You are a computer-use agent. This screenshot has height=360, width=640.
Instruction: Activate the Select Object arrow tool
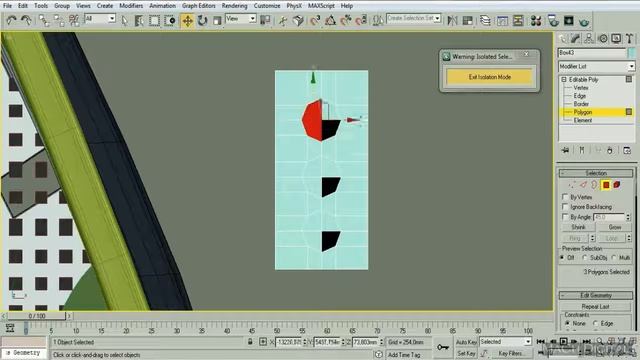[x=124, y=20]
